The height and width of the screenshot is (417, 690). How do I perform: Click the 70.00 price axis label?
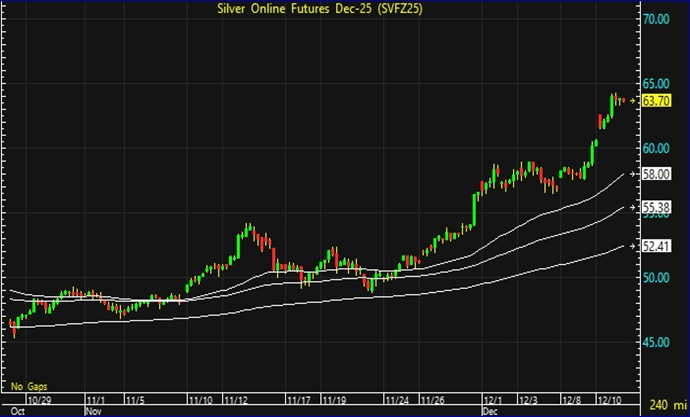pos(656,19)
